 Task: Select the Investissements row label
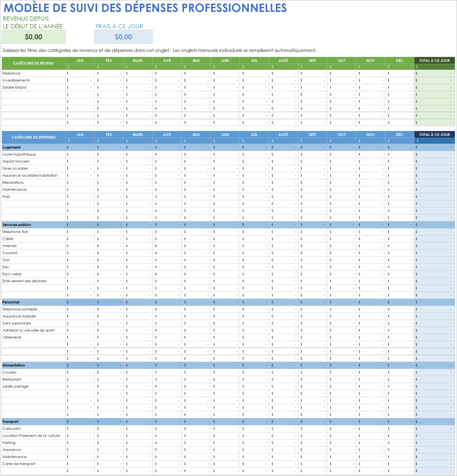(x=16, y=80)
